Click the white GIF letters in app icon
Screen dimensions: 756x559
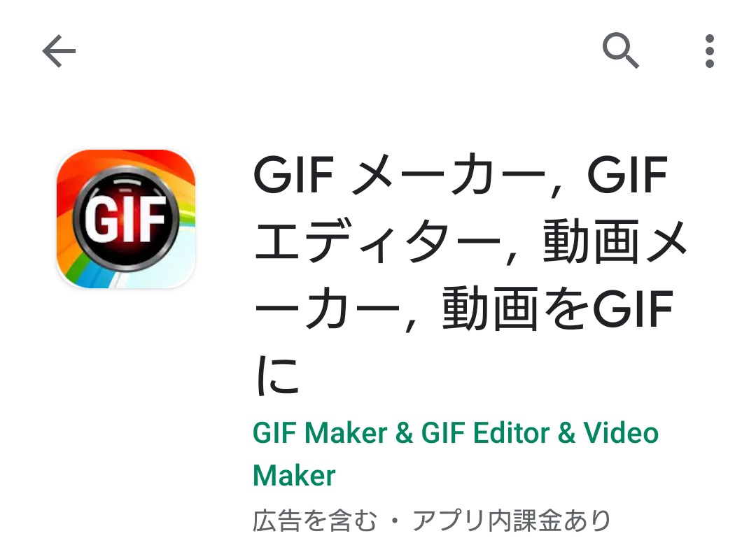pyautogui.click(x=126, y=219)
